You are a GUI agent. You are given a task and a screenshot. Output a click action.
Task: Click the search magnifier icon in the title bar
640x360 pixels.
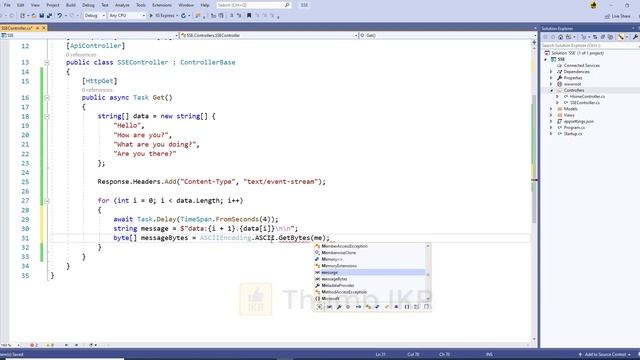tap(287, 5)
